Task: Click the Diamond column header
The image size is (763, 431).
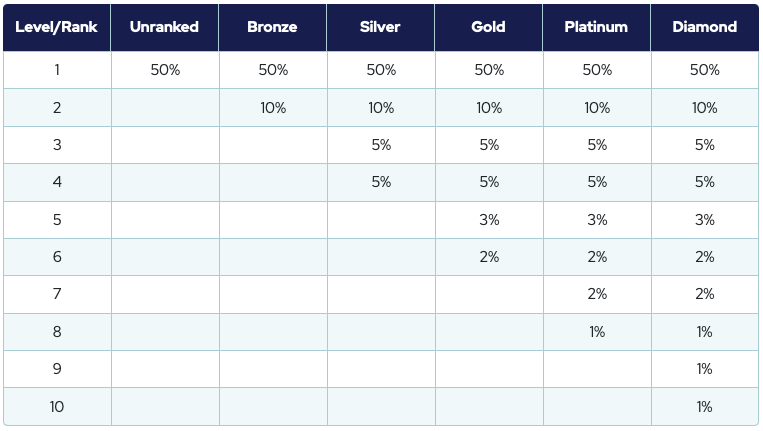Action: coord(705,27)
